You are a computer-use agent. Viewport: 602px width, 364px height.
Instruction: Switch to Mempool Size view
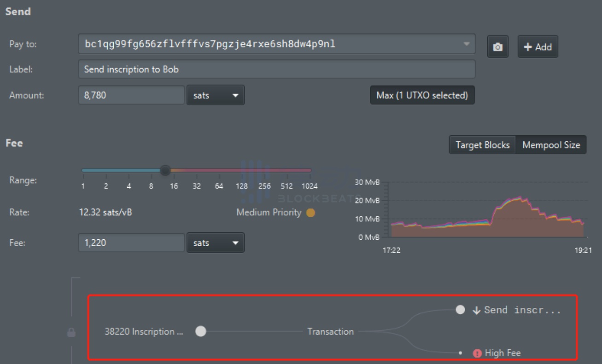click(551, 145)
